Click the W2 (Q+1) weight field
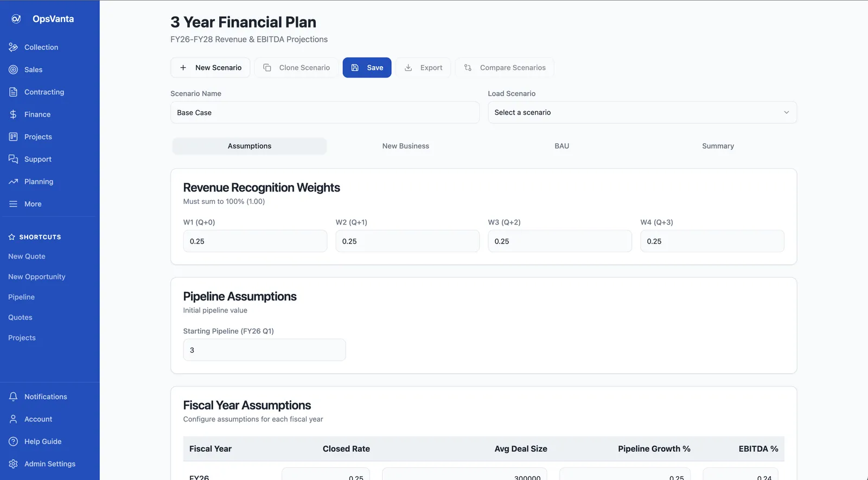The height and width of the screenshot is (480, 868). [x=407, y=241]
